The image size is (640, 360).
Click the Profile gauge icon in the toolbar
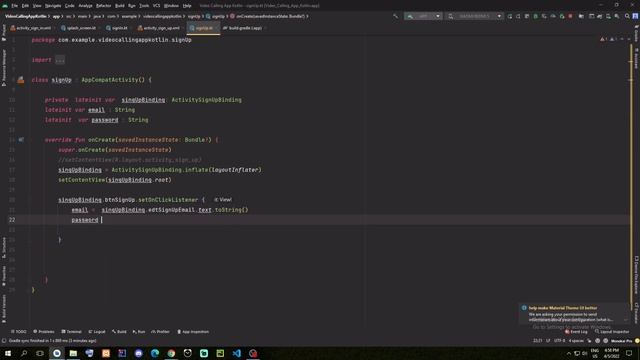[x=553, y=16]
